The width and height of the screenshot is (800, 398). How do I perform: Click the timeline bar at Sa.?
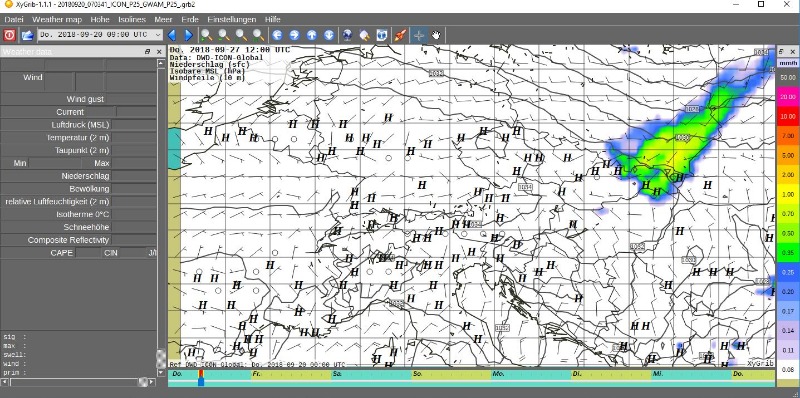click(371, 374)
